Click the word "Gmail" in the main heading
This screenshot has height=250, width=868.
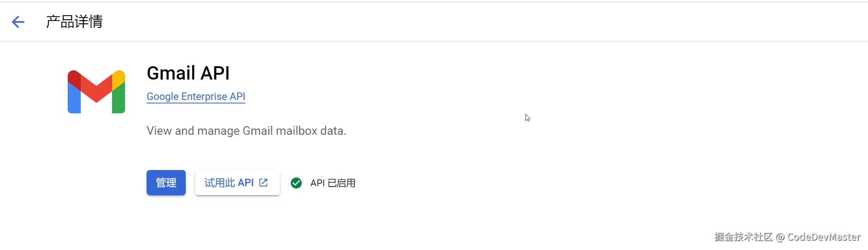(x=171, y=73)
